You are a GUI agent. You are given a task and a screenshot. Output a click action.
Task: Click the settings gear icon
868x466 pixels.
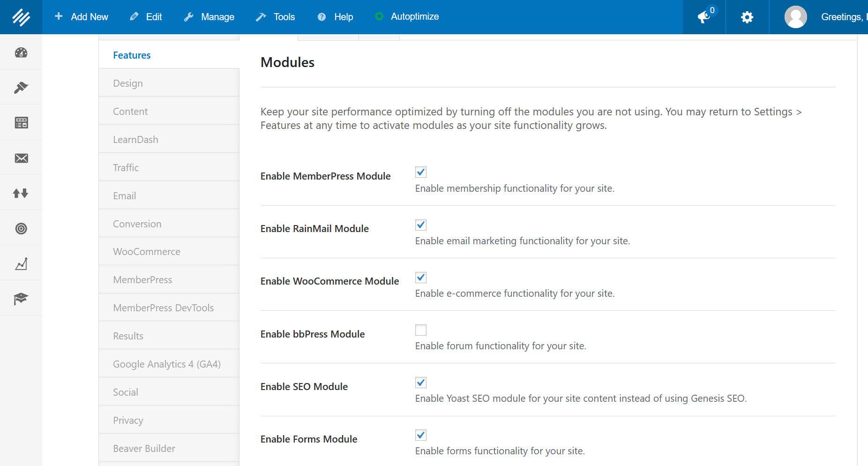[x=747, y=17]
